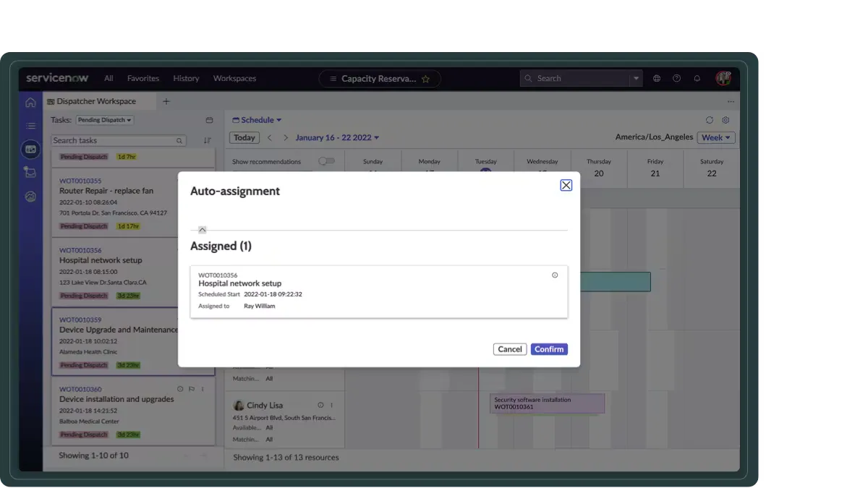Select the Saturday 22 column header
Viewport: 868px width, 488px height.
click(x=712, y=168)
